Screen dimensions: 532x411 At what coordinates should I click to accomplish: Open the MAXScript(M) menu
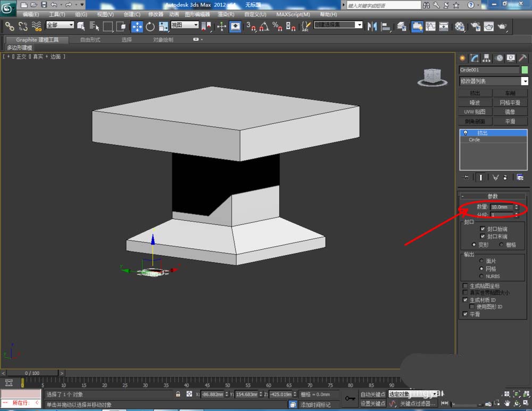point(293,14)
